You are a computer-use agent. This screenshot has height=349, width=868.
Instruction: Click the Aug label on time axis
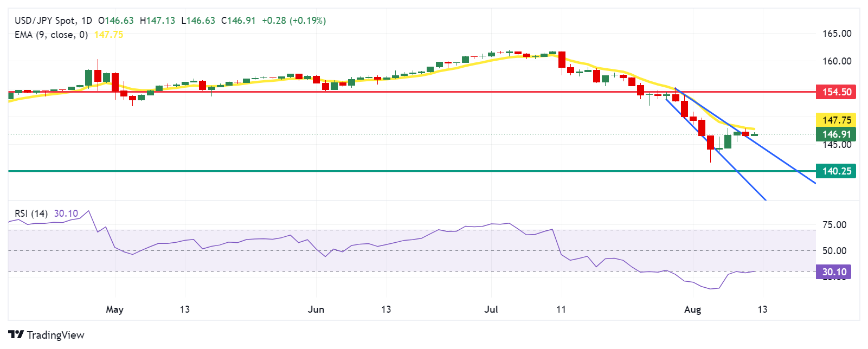(692, 309)
